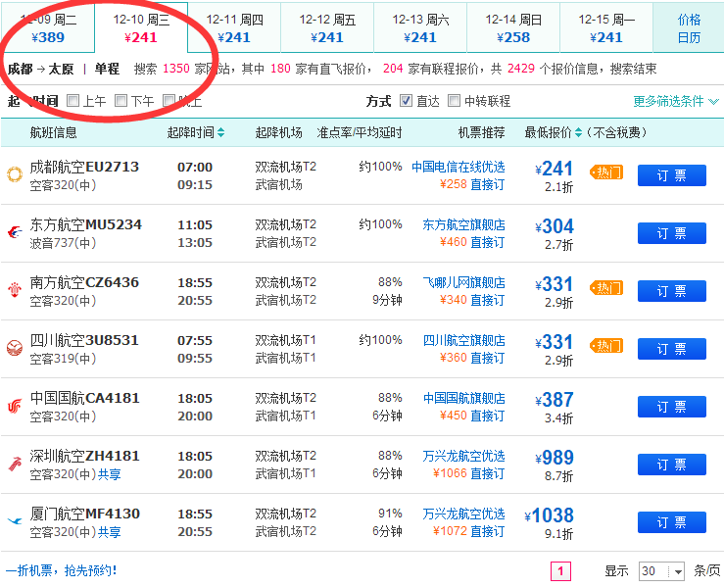This screenshot has width=724, height=588.
Task: Open the 价格日历 price calendar
Action: pyautogui.click(x=689, y=28)
